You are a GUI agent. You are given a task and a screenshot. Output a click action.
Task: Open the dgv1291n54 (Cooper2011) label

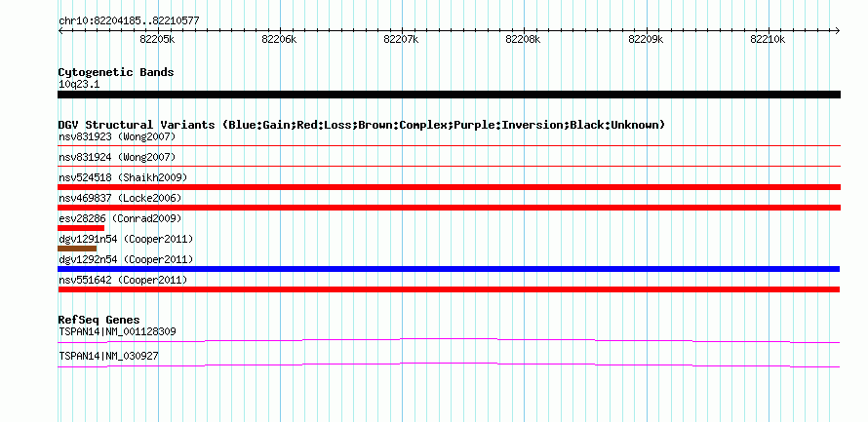tap(126, 239)
